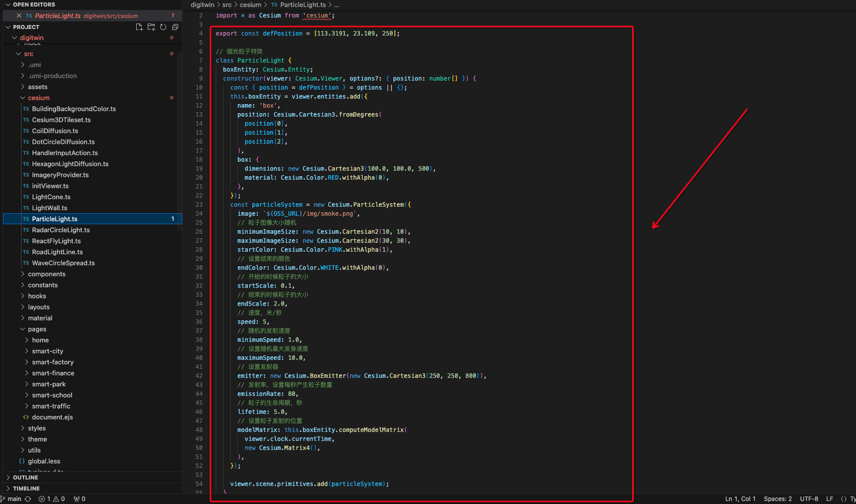Open the Problems panel via the errors and warnings indicator
This screenshot has height=504, width=856.
[52, 499]
